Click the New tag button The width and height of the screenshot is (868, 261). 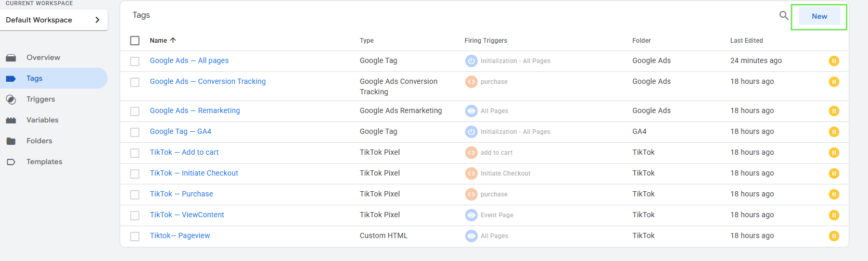[x=819, y=16]
